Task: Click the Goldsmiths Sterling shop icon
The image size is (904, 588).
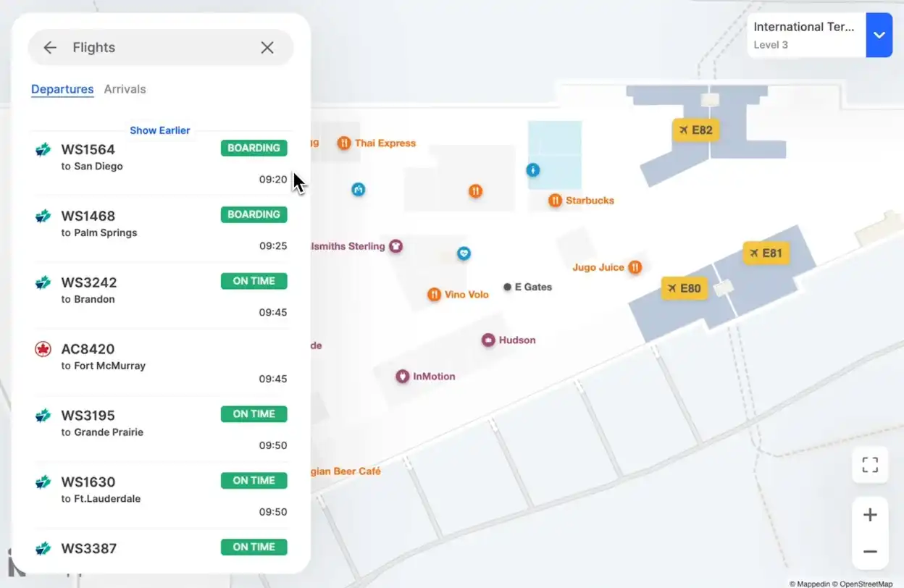Action: click(396, 246)
